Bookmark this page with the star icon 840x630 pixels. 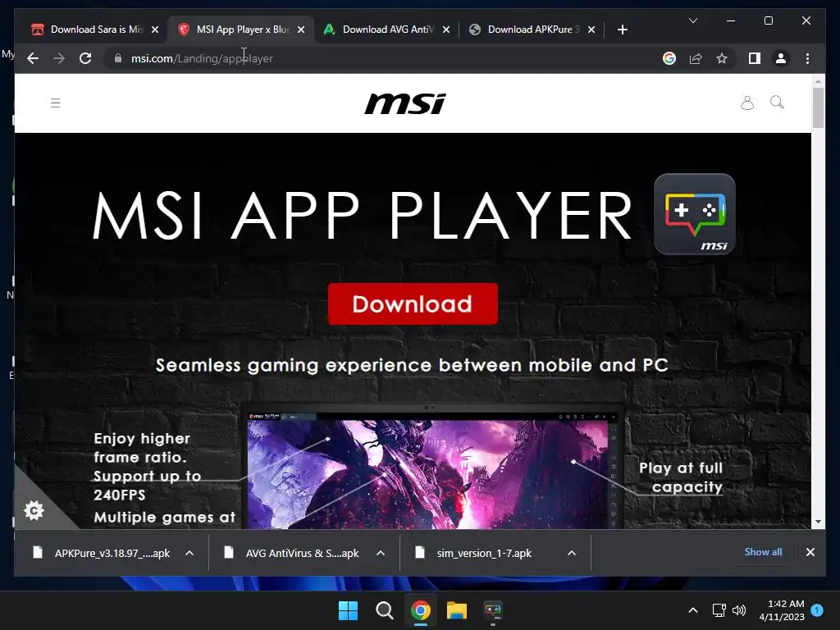722,58
